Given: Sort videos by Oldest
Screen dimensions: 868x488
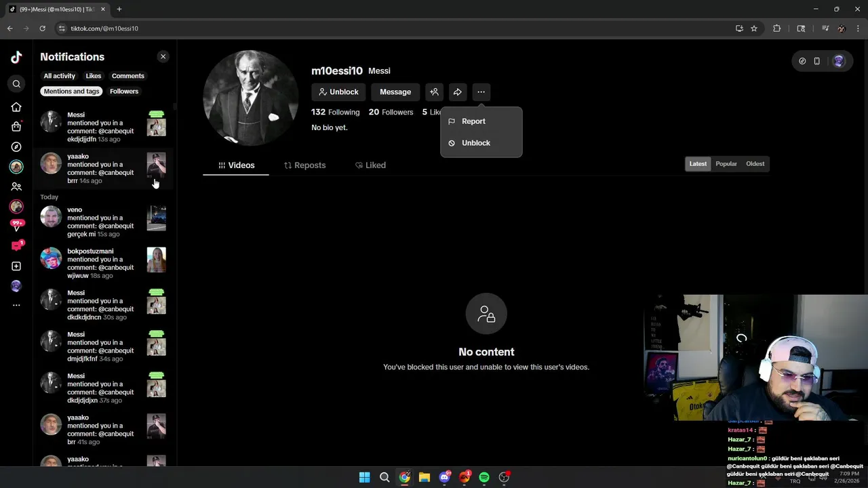Looking at the screenshot, I should pyautogui.click(x=755, y=164).
